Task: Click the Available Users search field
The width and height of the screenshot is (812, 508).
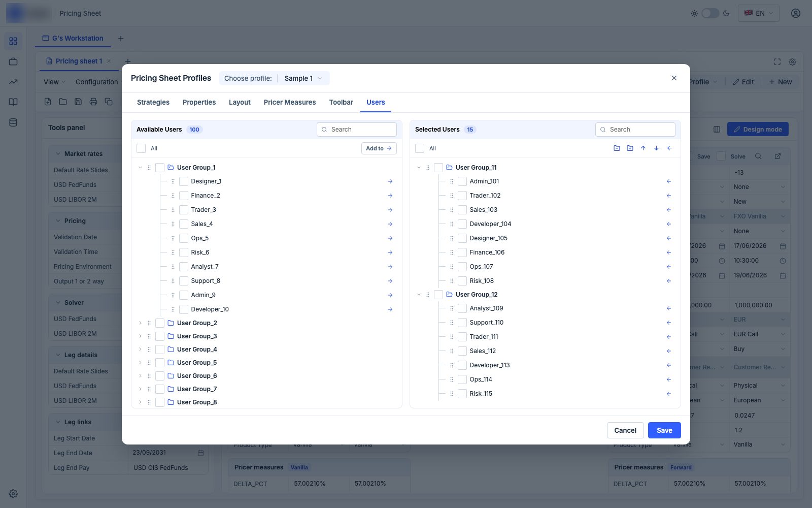Action: (x=357, y=130)
